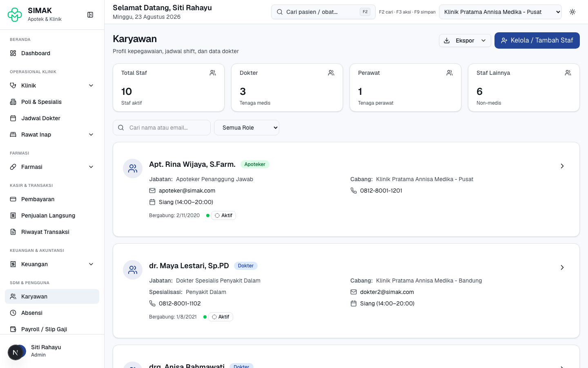Click phone number 0812-8001-1201
Viewport: 588px width, 368px height.
[x=381, y=191]
